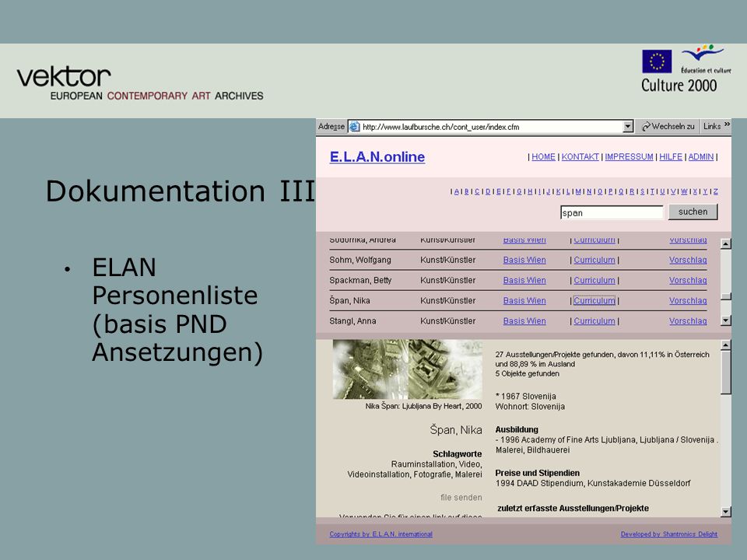Click 'zuletzt erfasste Ausstellungen/Projekte' heading
Viewport: 747px width, 560px height.
click(573, 509)
